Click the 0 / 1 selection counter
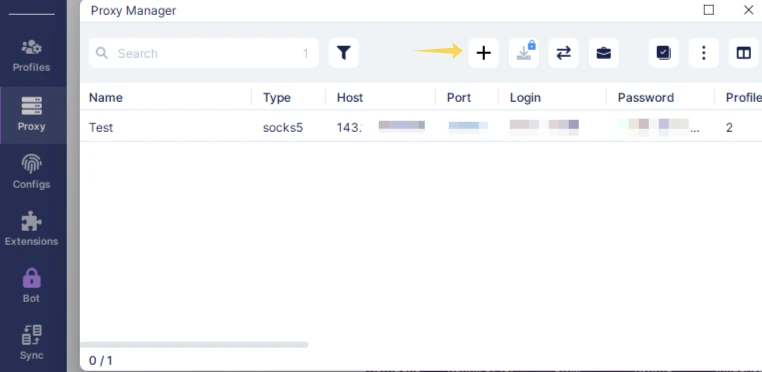762x372 pixels. tap(101, 360)
